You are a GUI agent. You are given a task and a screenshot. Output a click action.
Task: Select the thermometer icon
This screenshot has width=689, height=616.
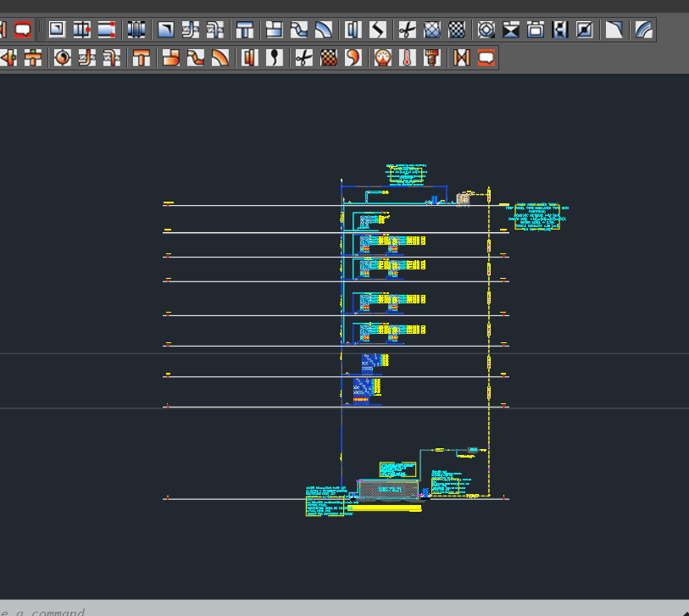(408, 58)
